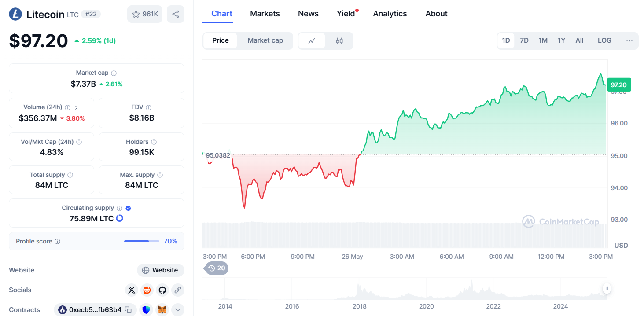Select 1Y time range
This screenshot has height=316, width=644.
pyautogui.click(x=561, y=40)
